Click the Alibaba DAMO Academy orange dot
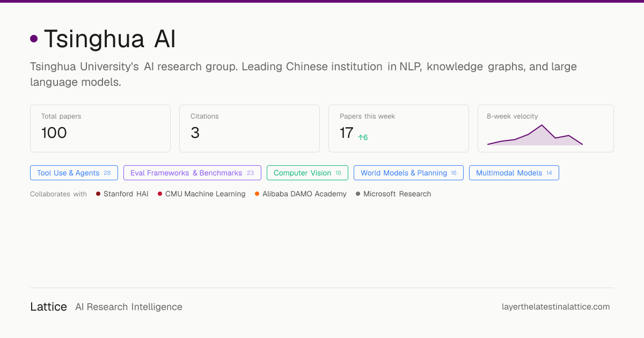This screenshot has height=338, width=644. click(x=257, y=194)
